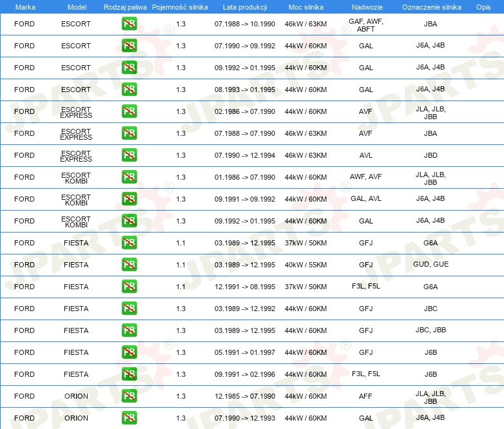Select the engine code JBC in the Fiesta 03.1989 -> 12.1992 row
This screenshot has height=429, width=504.
(x=431, y=309)
